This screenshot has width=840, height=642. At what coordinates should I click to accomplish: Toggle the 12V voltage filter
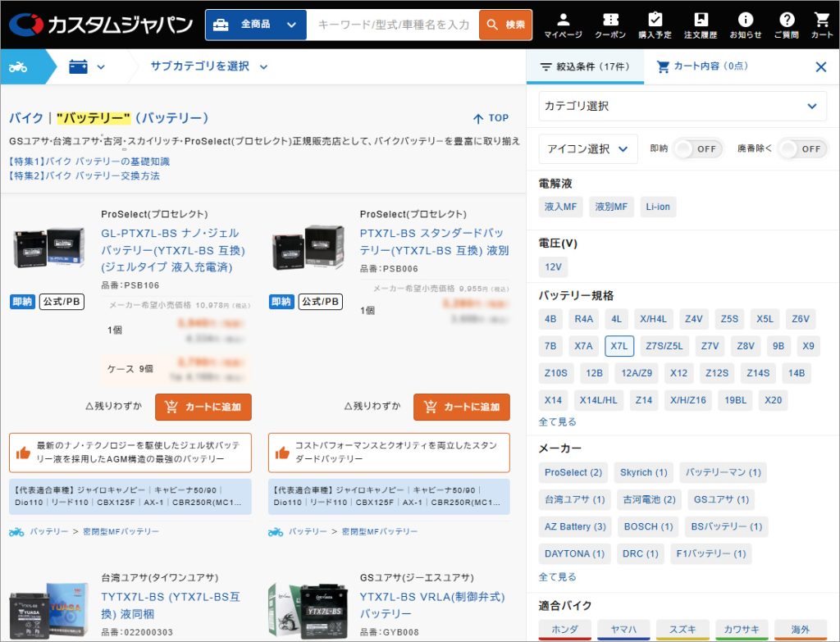(x=554, y=266)
